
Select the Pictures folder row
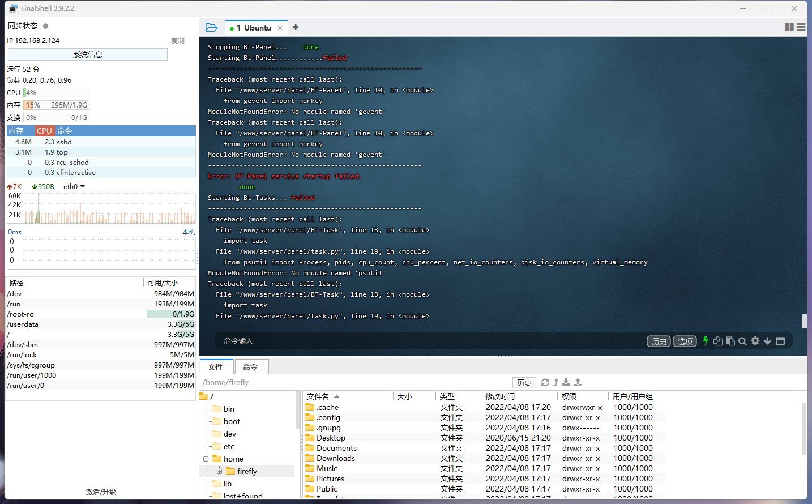click(485, 479)
